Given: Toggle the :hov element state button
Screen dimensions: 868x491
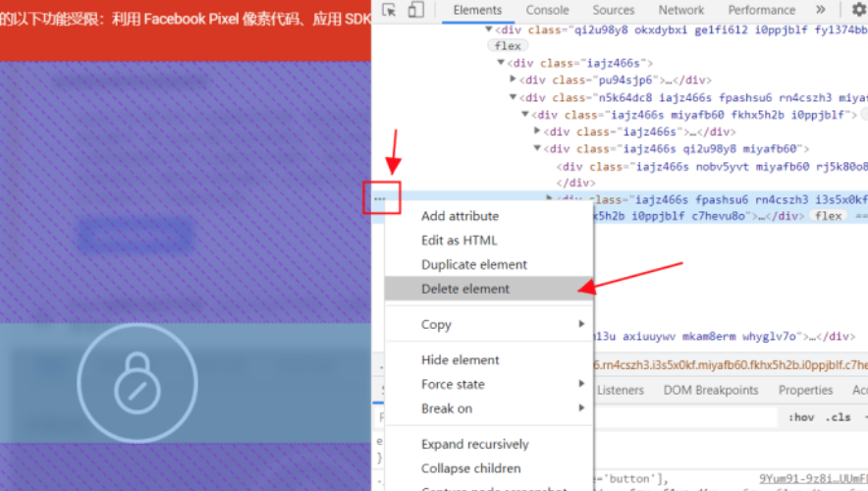Looking at the screenshot, I should point(801,417).
